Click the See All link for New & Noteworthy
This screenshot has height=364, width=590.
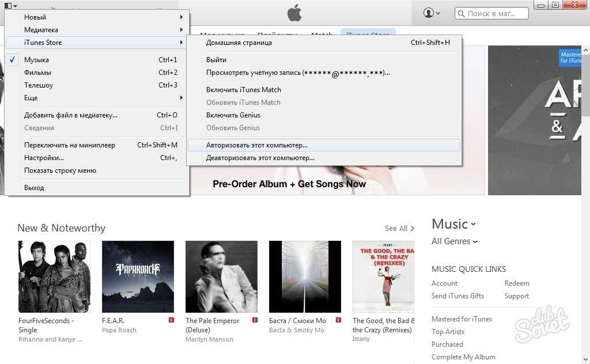(x=399, y=229)
